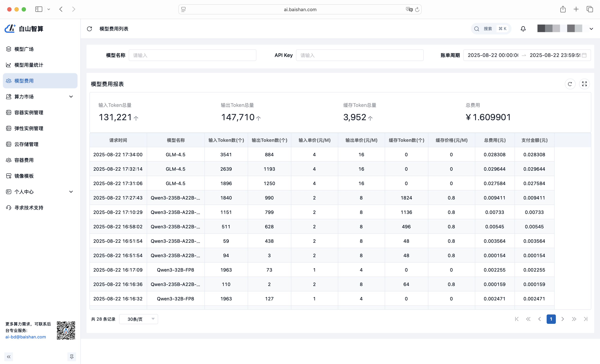Jump to the last page of records
Image resolution: width=600 pixels, height=364 pixels.
586,319
